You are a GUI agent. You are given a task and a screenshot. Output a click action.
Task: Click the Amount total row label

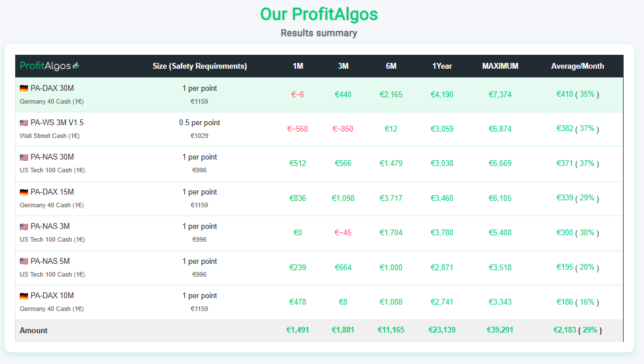(x=34, y=330)
